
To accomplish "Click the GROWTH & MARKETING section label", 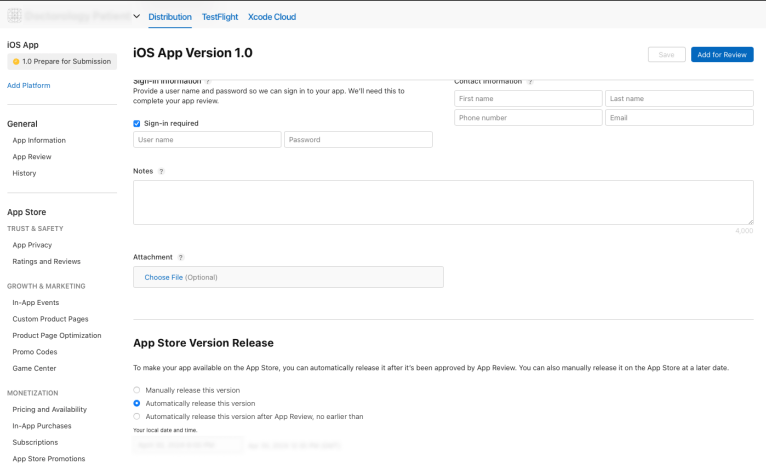I will (x=46, y=286).
